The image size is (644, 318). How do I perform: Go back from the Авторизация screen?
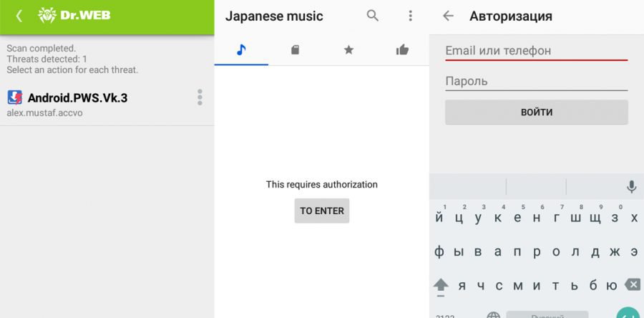[448, 16]
